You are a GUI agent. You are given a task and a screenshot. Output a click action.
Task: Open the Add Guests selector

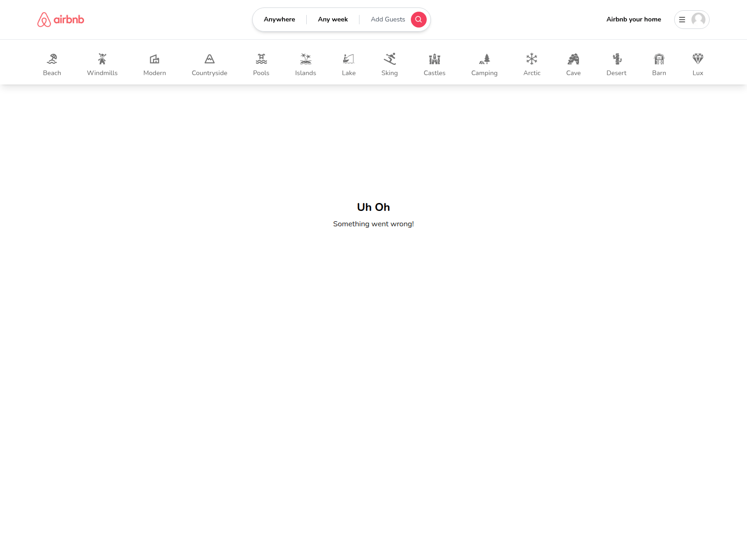(388, 19)
